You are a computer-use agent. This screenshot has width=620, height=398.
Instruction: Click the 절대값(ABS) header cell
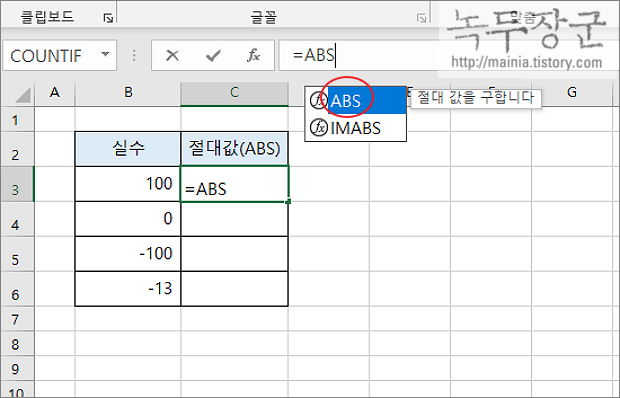pos(234,149)
